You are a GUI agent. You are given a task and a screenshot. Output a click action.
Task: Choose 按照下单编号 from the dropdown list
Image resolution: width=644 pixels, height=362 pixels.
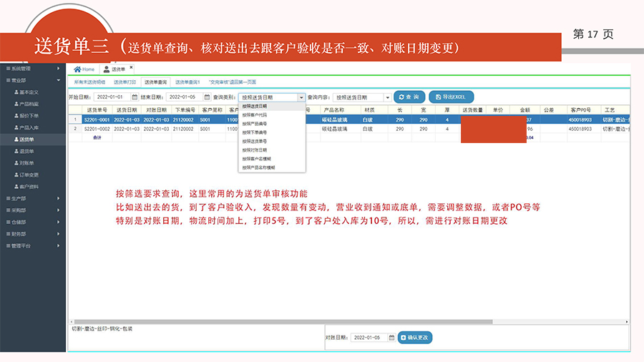tap(272, 132)
